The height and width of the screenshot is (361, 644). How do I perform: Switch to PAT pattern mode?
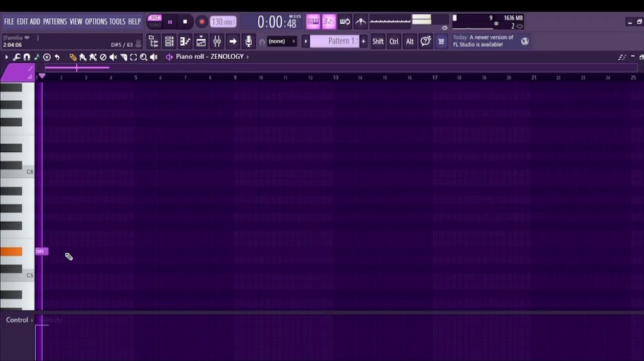click(x=154, y=18)
